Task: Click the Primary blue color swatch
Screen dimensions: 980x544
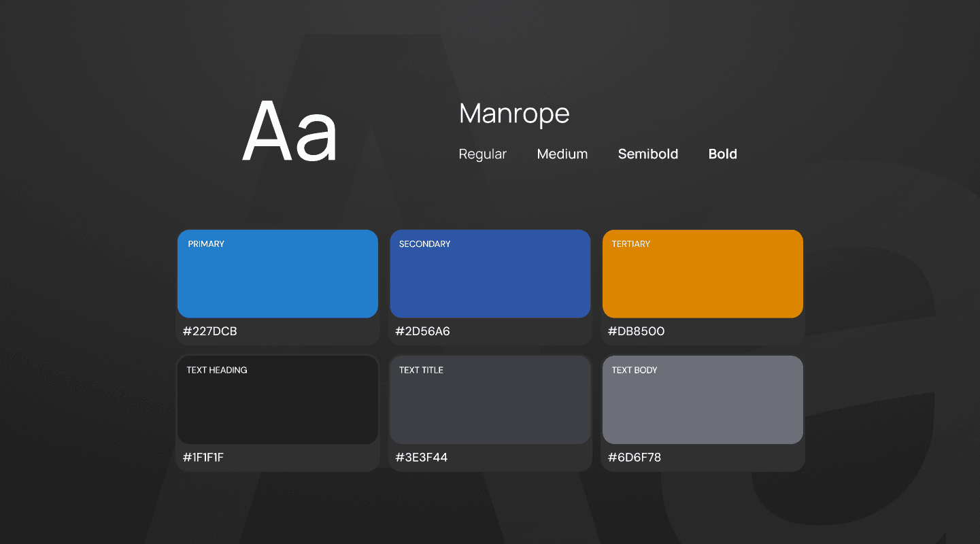Action: pyautogui.click(x=277, y=274)
